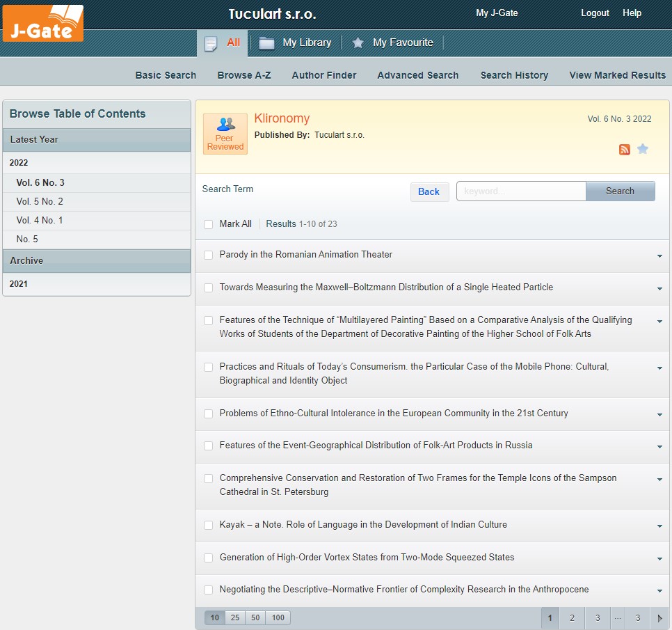Expand the Maxwell–Boltzmann Distribution article details
The width and height of the screenshot is (672, 630).
(659, 289)
